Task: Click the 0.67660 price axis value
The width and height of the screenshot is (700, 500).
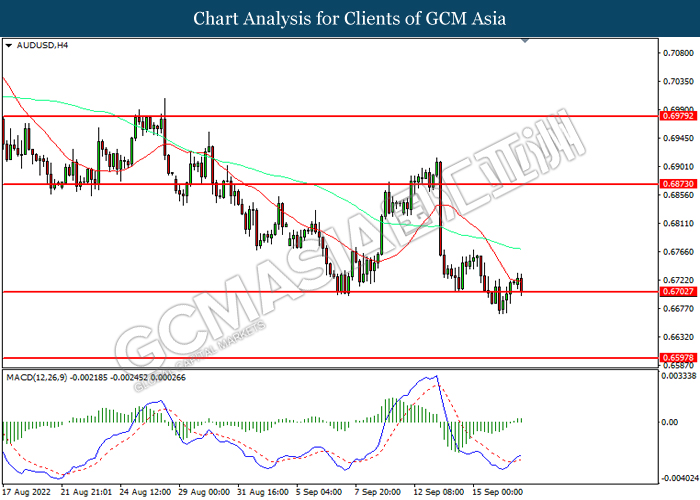Action: [x=679, y=252]
